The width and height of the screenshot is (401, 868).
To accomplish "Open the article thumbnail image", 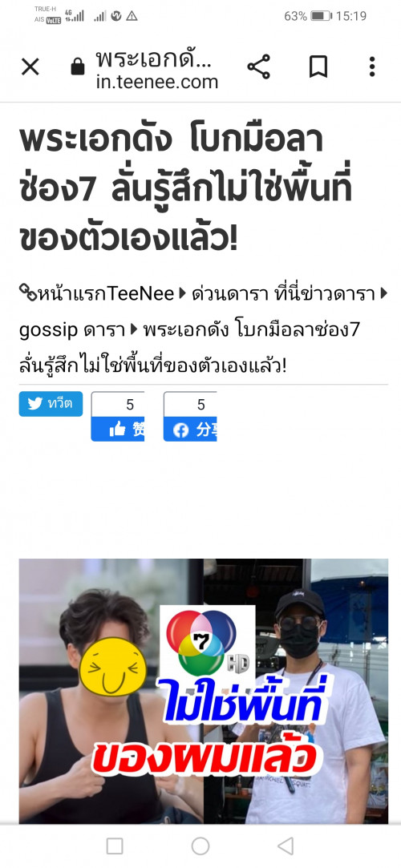I will pyautogui.click(x=203, y=691).
